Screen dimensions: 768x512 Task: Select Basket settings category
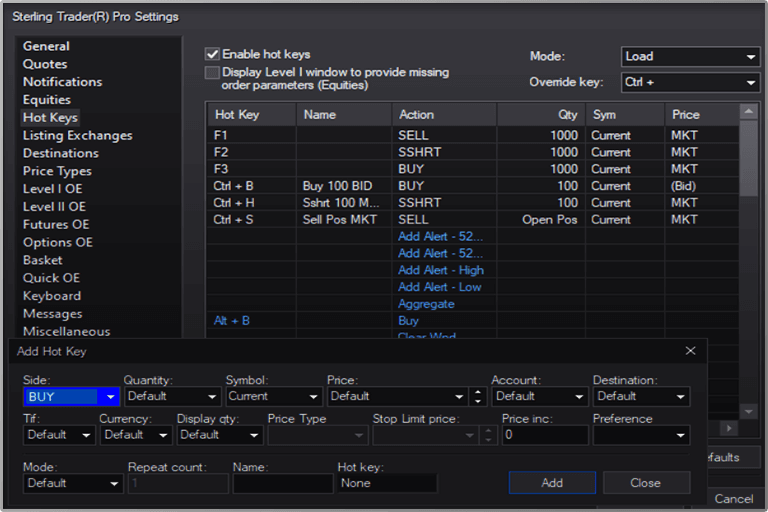coord(43,260)
